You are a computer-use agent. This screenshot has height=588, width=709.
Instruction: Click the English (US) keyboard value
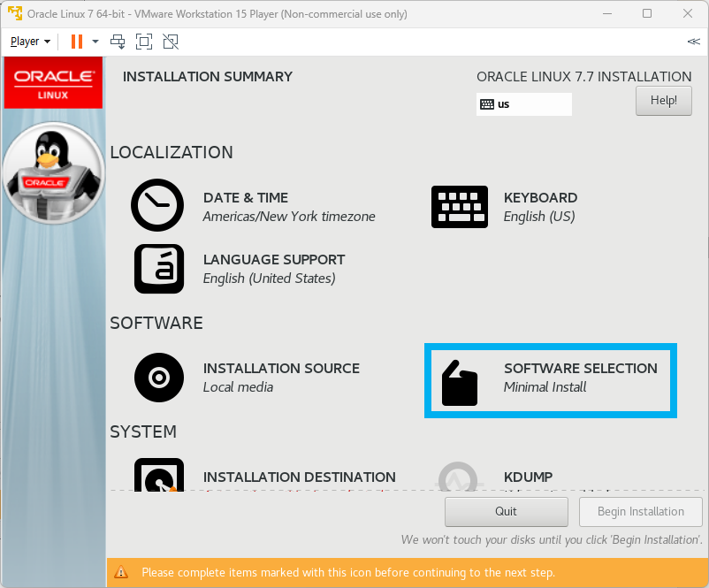click(539, 217)
